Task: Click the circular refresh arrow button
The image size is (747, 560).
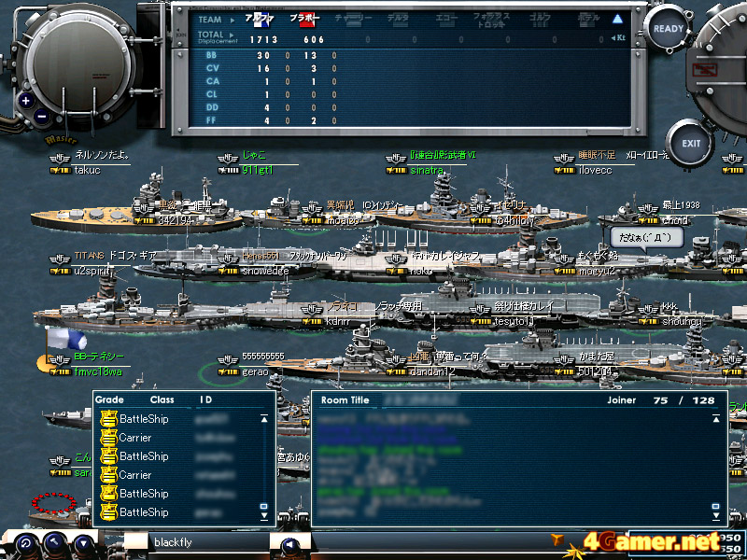Action: point(26,543)
